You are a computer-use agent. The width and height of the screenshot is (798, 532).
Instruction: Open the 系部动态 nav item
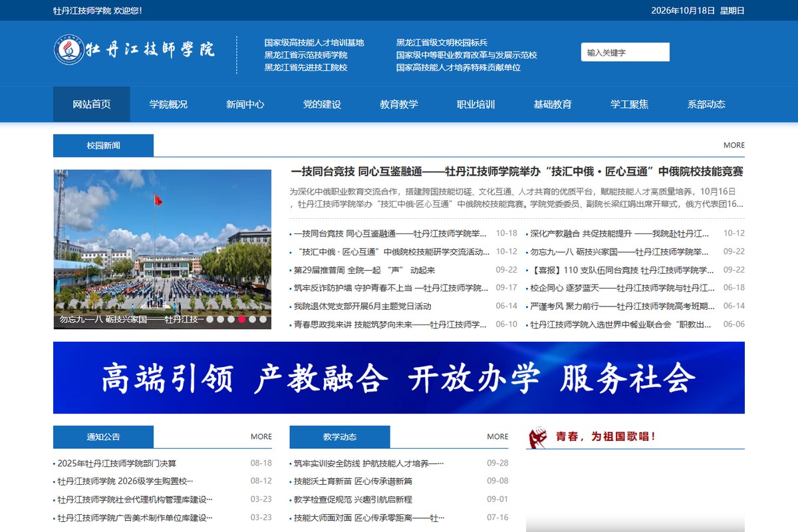706,104
